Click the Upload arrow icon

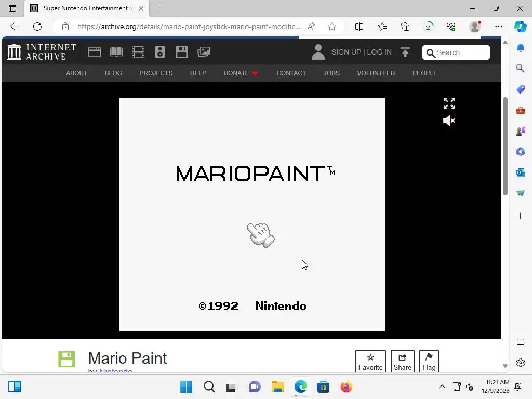[x=405, y=52]
